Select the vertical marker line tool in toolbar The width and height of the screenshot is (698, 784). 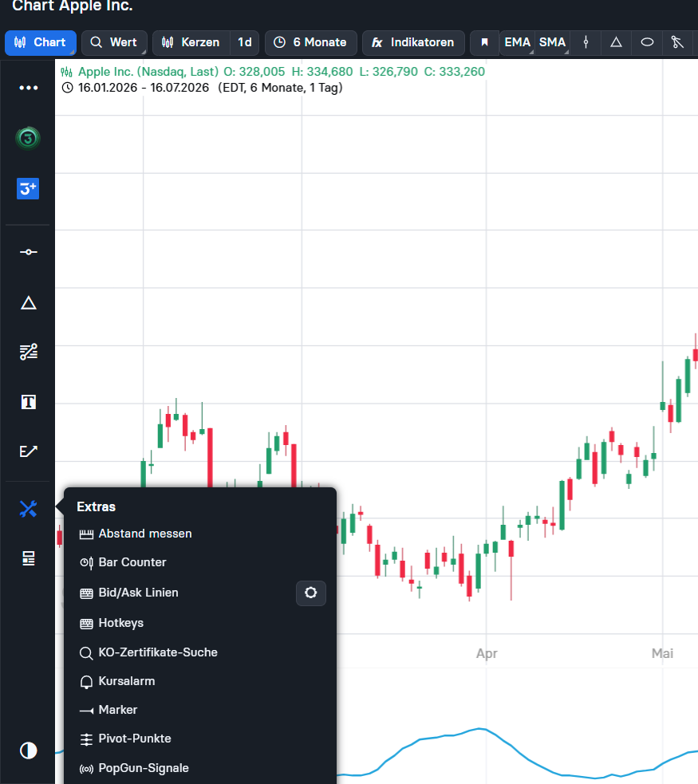(x=586, y=42)
